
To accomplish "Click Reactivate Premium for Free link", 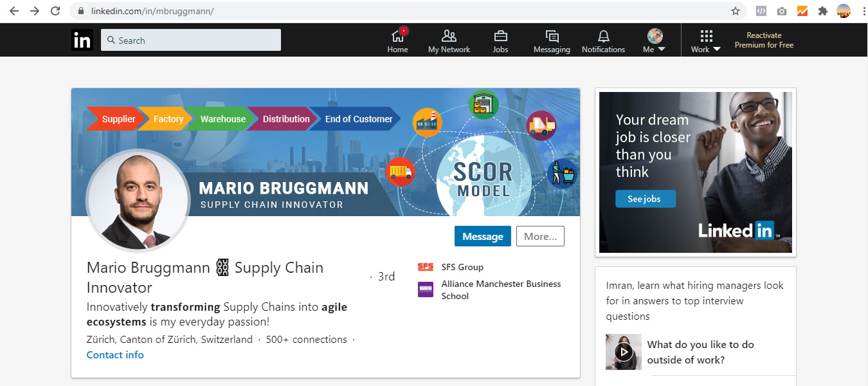I will click(764, 40).
